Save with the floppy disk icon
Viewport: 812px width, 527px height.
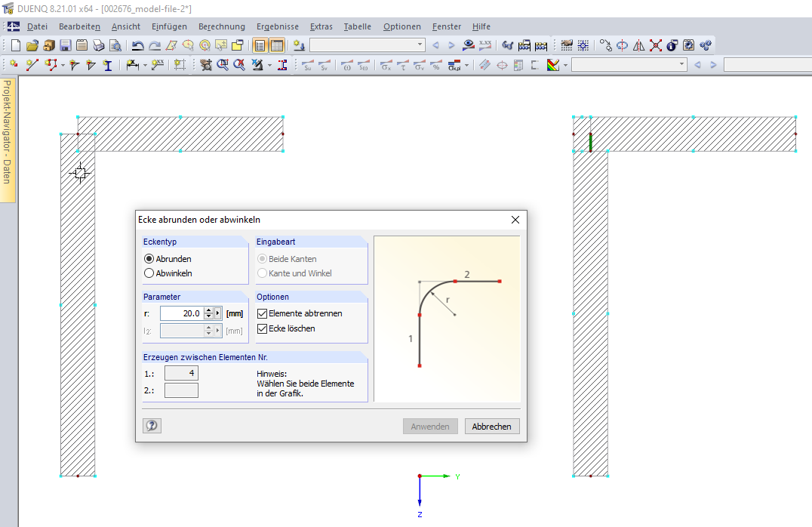coord(65,45)
